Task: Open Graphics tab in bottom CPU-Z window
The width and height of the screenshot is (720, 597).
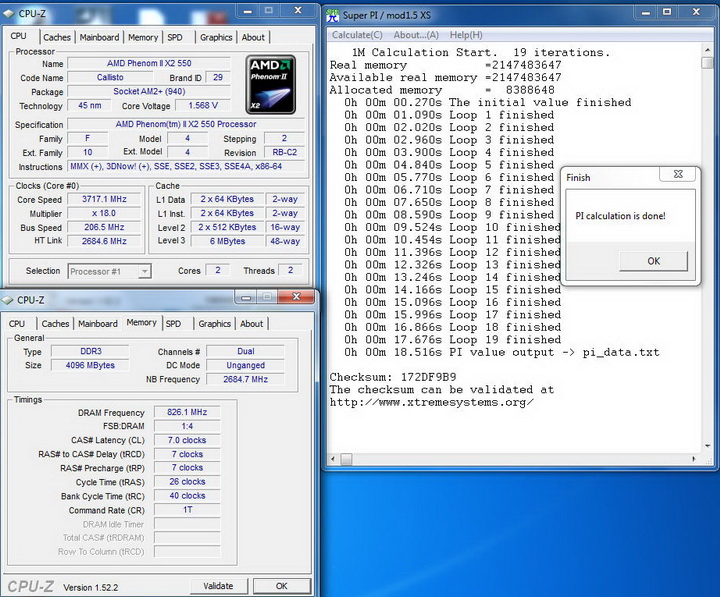Action: coord(214,323)
